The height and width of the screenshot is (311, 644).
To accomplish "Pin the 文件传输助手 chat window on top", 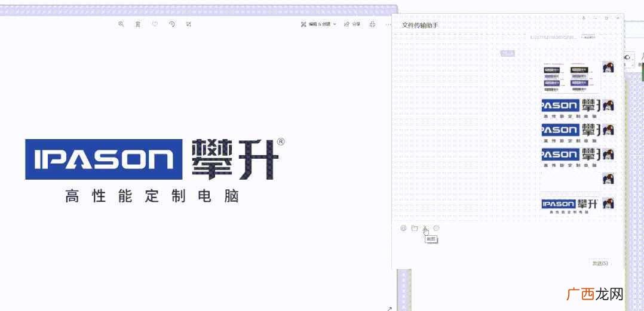I will (x=584, y=18).
